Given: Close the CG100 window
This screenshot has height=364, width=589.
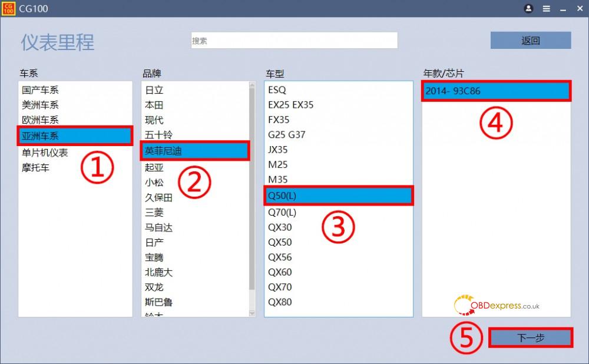Looking at the screenshot, I should click(580, 9).
